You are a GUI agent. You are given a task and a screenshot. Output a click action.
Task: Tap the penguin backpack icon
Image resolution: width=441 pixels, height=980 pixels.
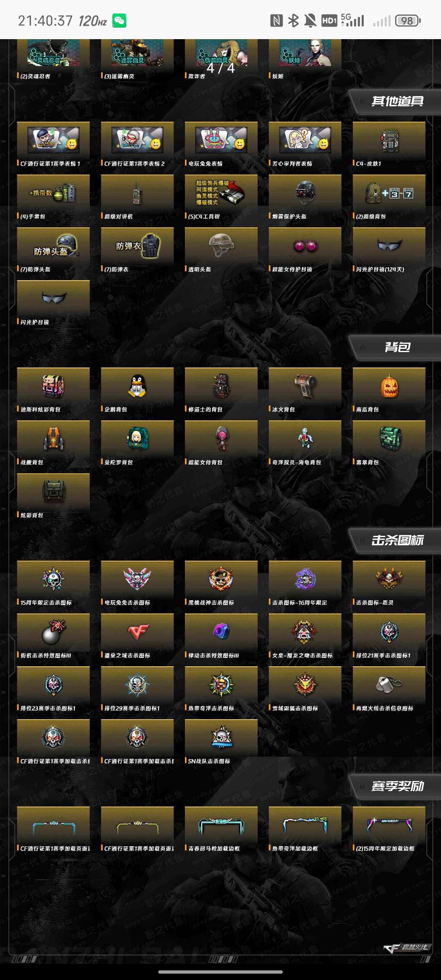tap(137, 386)
